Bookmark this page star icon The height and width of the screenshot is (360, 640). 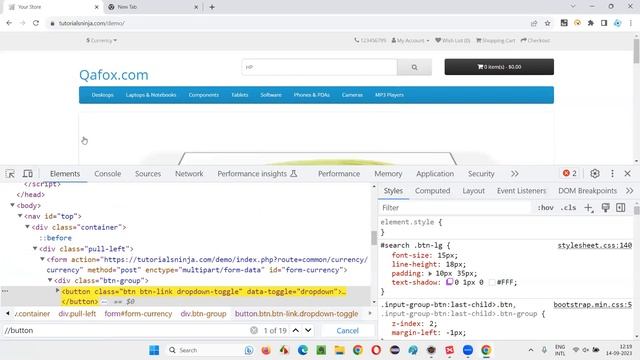tap(548, 23)
